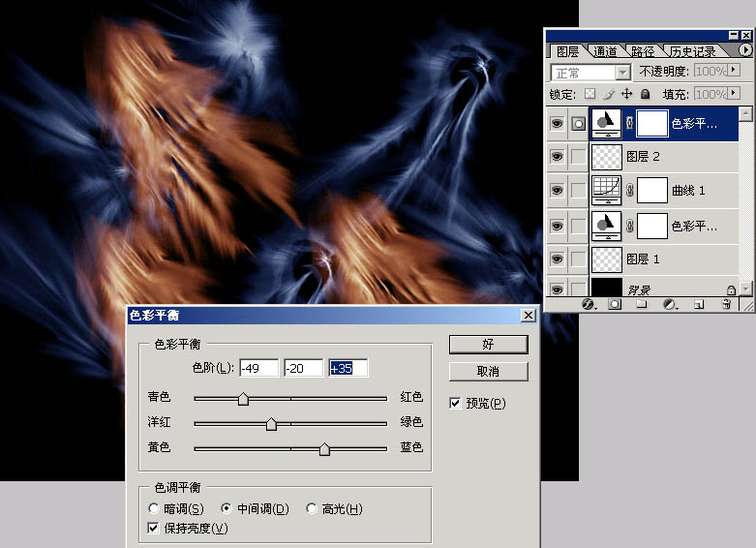This screenshot has height=548, width=756.
Task: Select the 中间调(D) radio button
Action: (x=227, y=508)
